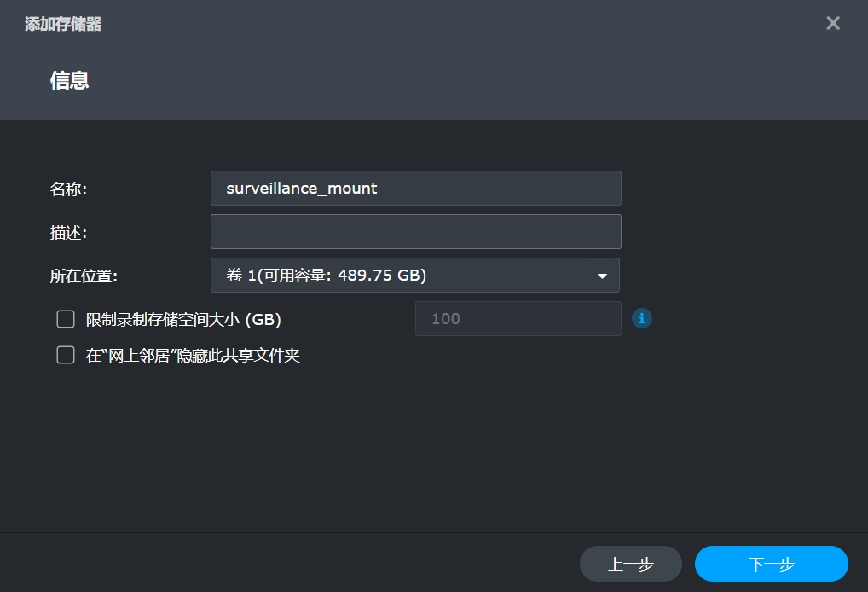Screen dimensions: 868x592
Task: Enable 限制录制存储空间大小 checkbox
Action: (x=66, y=319)
